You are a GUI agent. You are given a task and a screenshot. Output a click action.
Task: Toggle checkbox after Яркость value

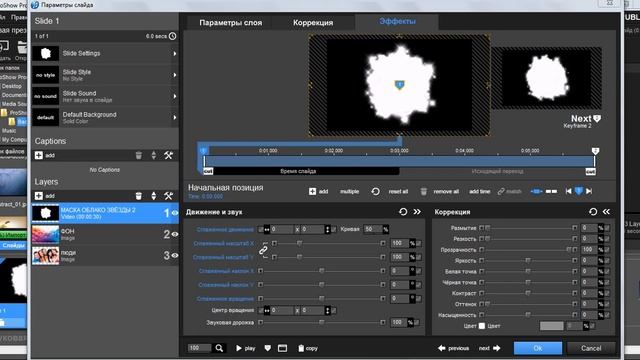tap(607, 260)
